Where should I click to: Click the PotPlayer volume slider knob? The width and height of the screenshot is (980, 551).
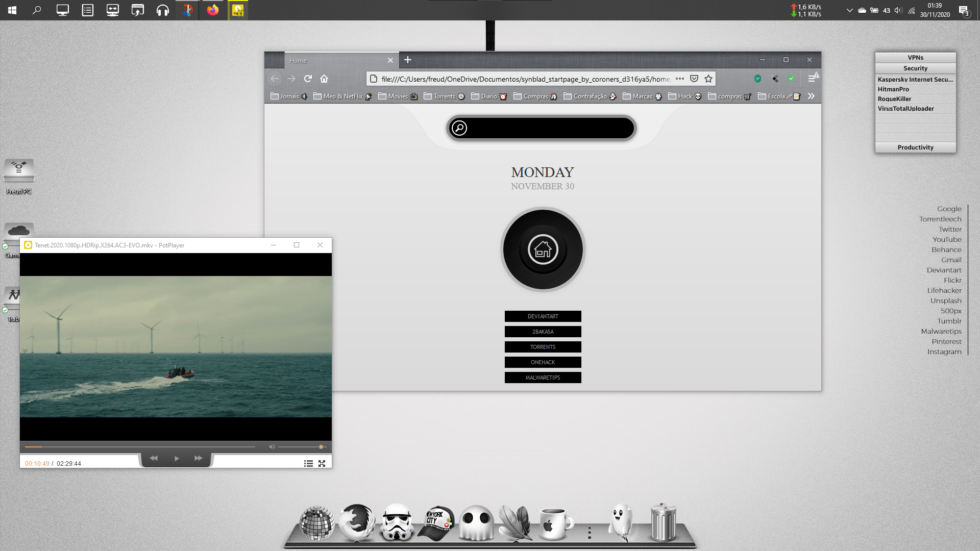pos(321,447)
